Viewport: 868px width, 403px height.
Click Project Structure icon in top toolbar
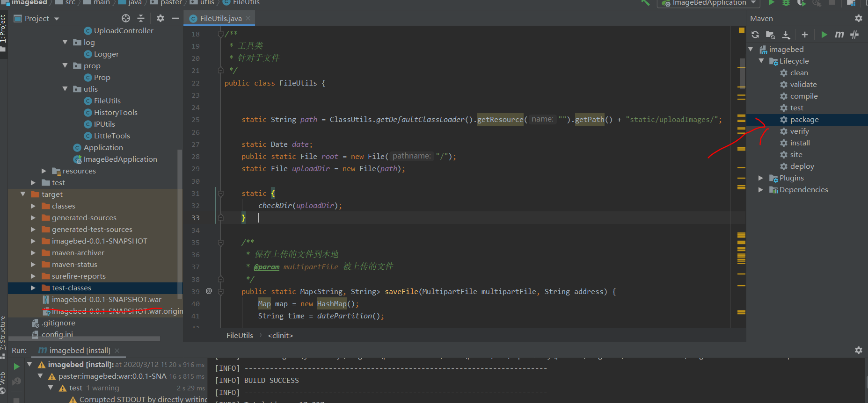pos(851,3)
